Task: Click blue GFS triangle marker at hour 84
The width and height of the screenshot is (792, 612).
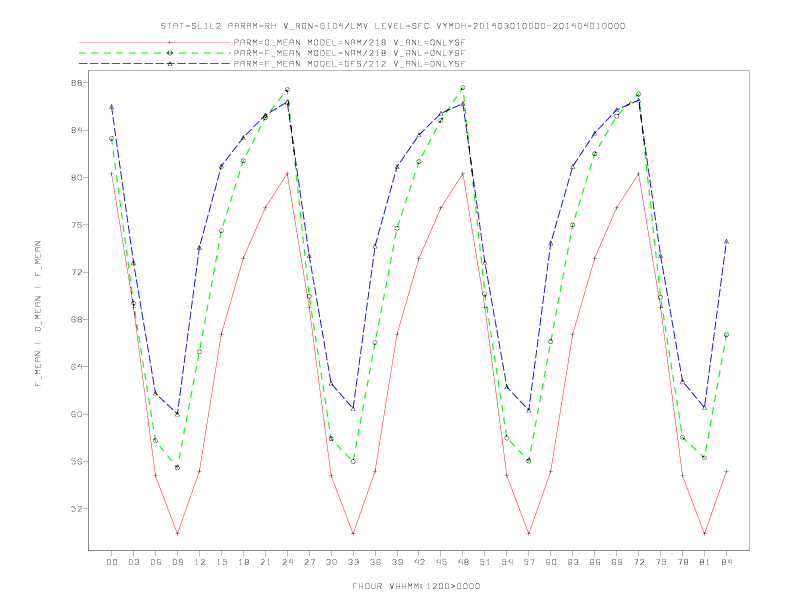Action: pyautogui.click(x=726, y=241)
